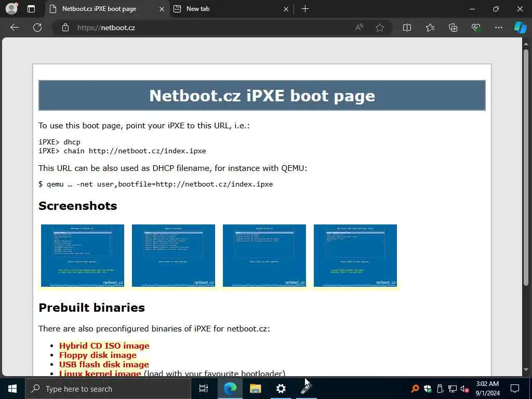Open the tab actions menu icon
Viewport: 532px width, 399px height.
point(31,9)
